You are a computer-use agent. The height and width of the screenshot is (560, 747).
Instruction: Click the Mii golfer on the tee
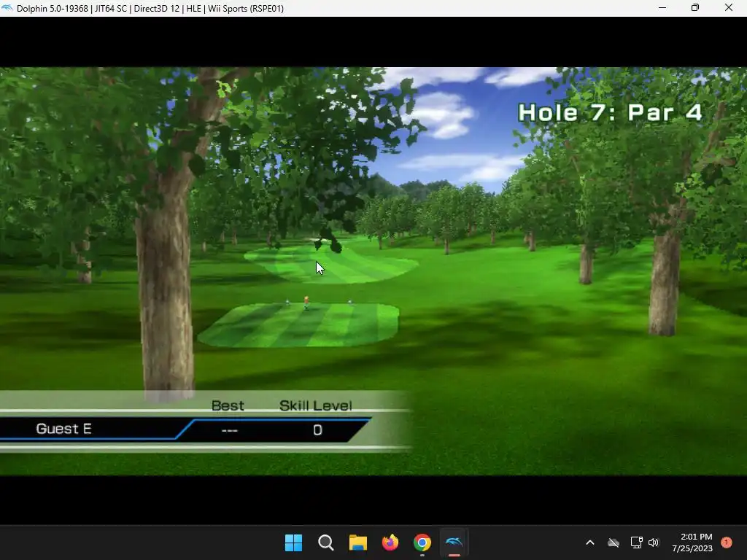(x=306, y=303)
